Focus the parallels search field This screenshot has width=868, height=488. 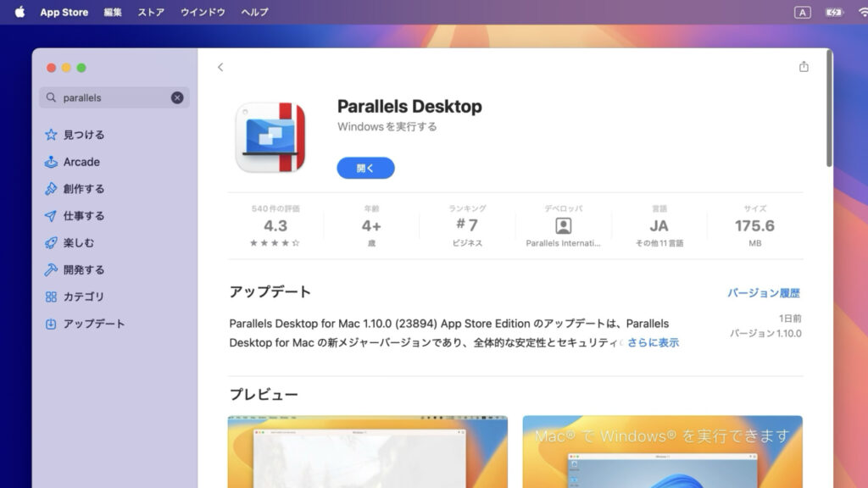pyautogui.click(x=114, y=97)
